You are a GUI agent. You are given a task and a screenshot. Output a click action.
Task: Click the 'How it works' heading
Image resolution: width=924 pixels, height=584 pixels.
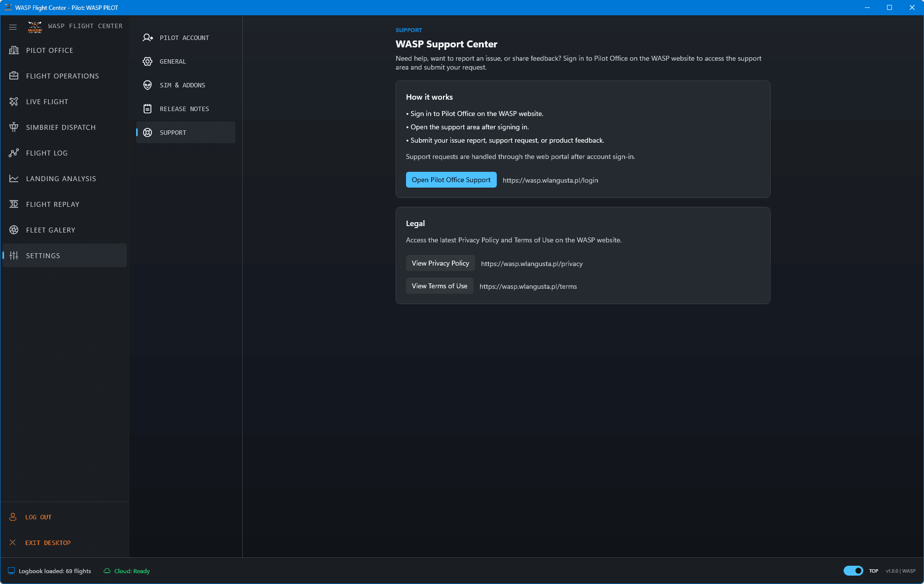[429, 97]
